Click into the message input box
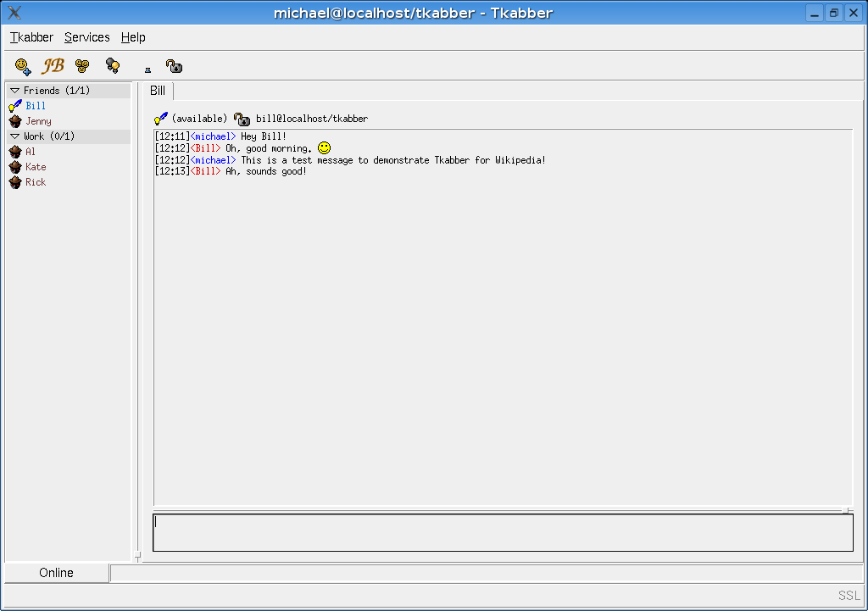Screen dimensions: 868x611 pos(503,532)
